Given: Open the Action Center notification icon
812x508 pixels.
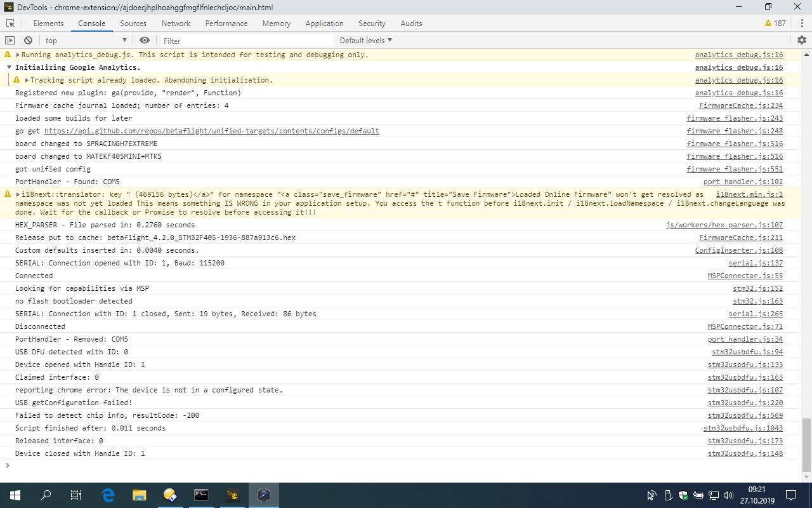Looking at the screenshot, I should (x=791, y=495).
